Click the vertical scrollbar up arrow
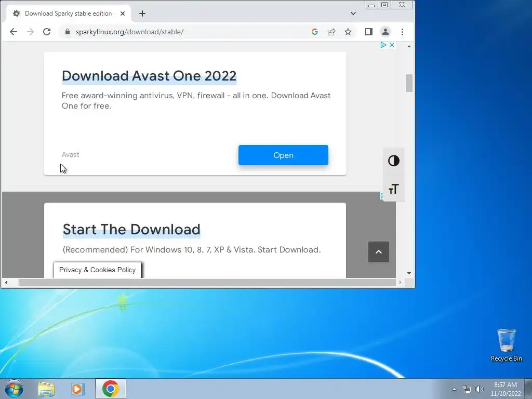 pyautogui.click(x=409, y=46)
